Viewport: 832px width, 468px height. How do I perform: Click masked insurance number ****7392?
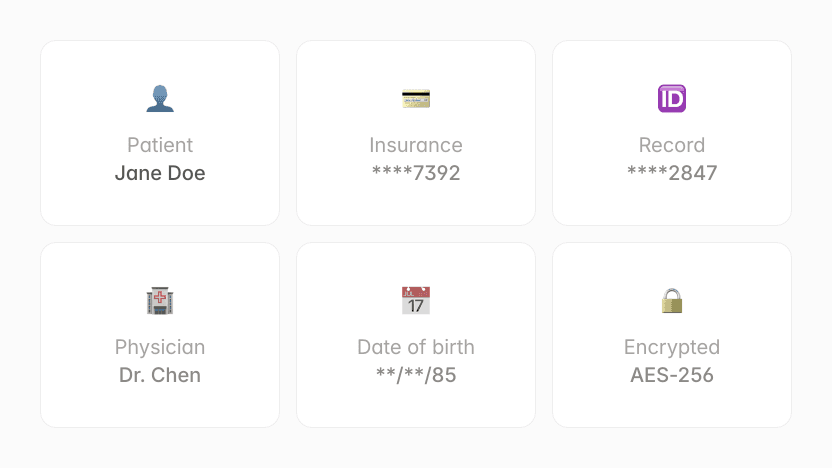click(416, 173)
